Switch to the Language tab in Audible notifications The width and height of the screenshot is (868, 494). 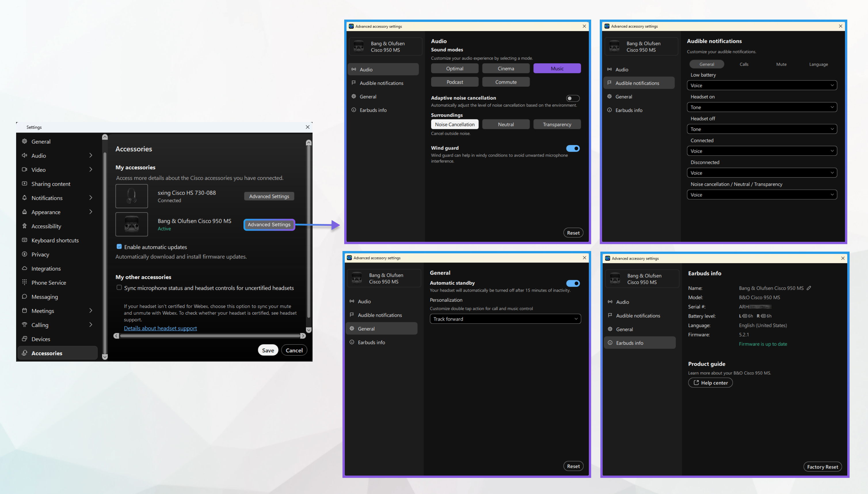(818, 64)
